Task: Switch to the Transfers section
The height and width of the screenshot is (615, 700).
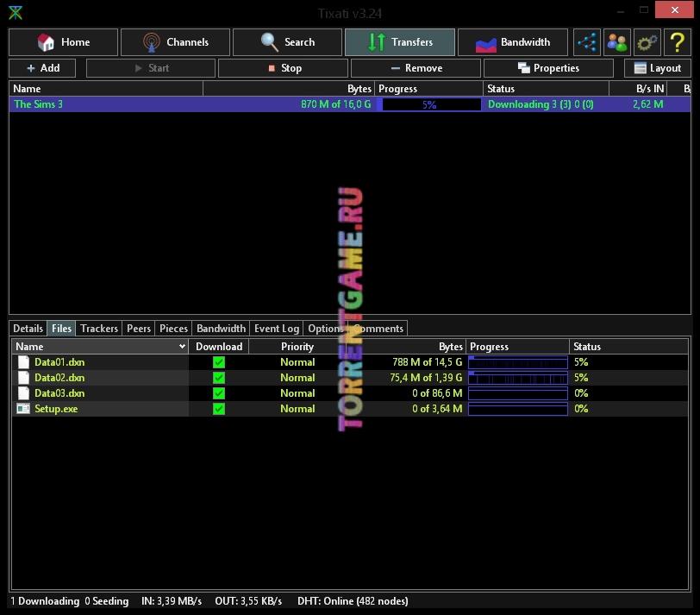Action: point(400,42)
